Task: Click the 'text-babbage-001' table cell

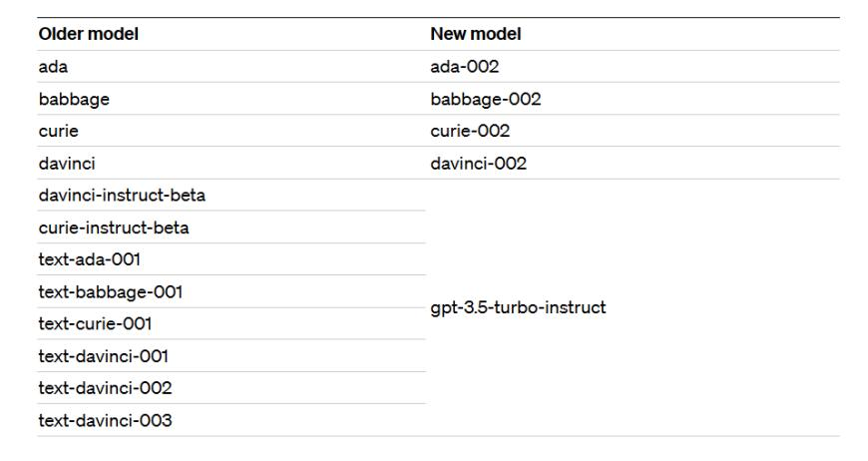Action: [x=110, y=292]
